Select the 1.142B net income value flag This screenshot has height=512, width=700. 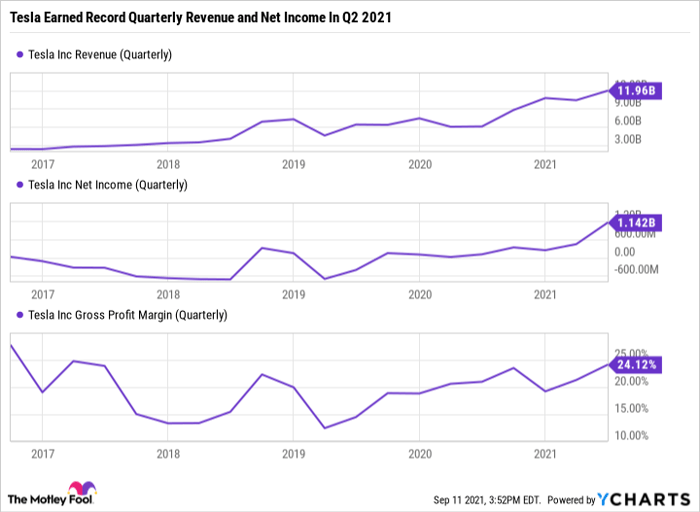point(636,223)
